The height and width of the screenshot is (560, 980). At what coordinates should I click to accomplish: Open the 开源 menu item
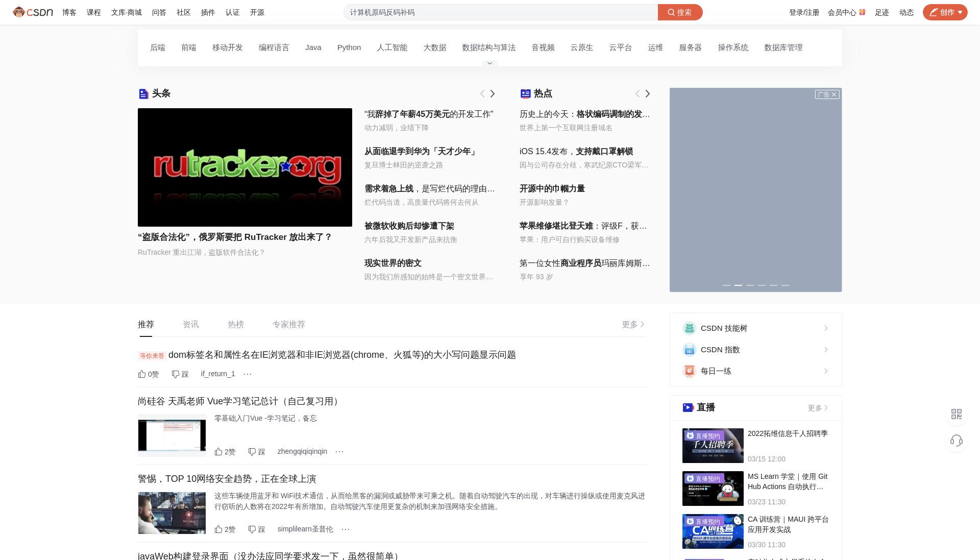257,12
